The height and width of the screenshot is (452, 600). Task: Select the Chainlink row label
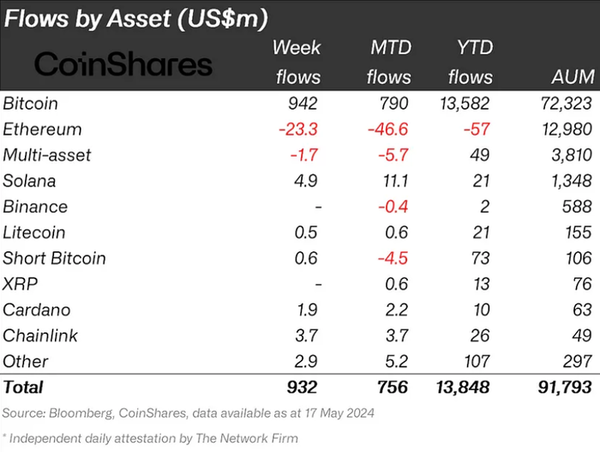point(40,334)
